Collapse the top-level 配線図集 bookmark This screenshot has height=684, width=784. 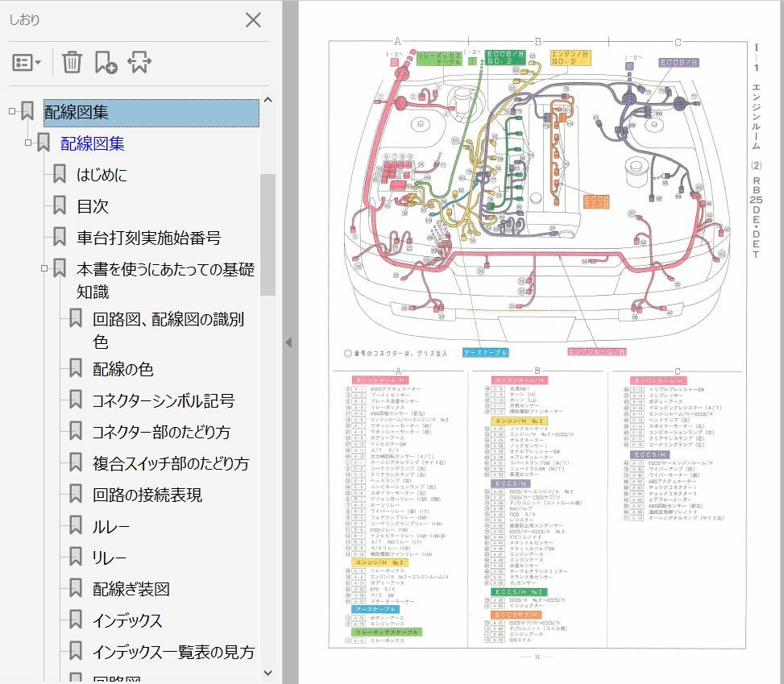coord(12,111)
